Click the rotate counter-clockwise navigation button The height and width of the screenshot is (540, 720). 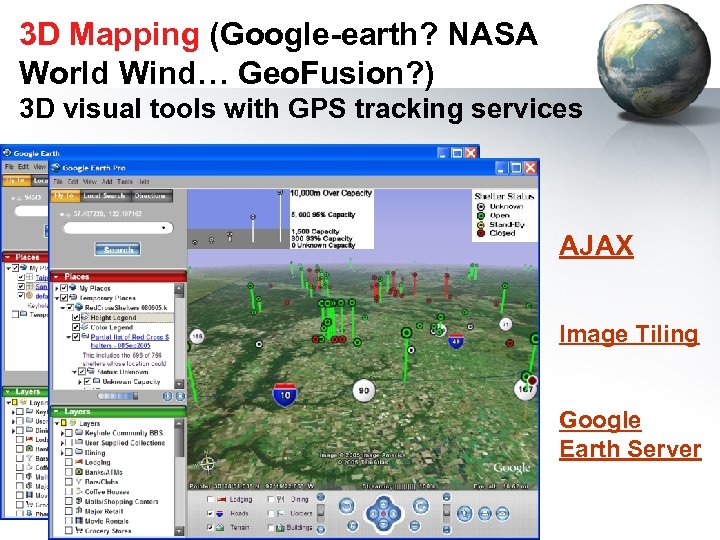point(347,506)
